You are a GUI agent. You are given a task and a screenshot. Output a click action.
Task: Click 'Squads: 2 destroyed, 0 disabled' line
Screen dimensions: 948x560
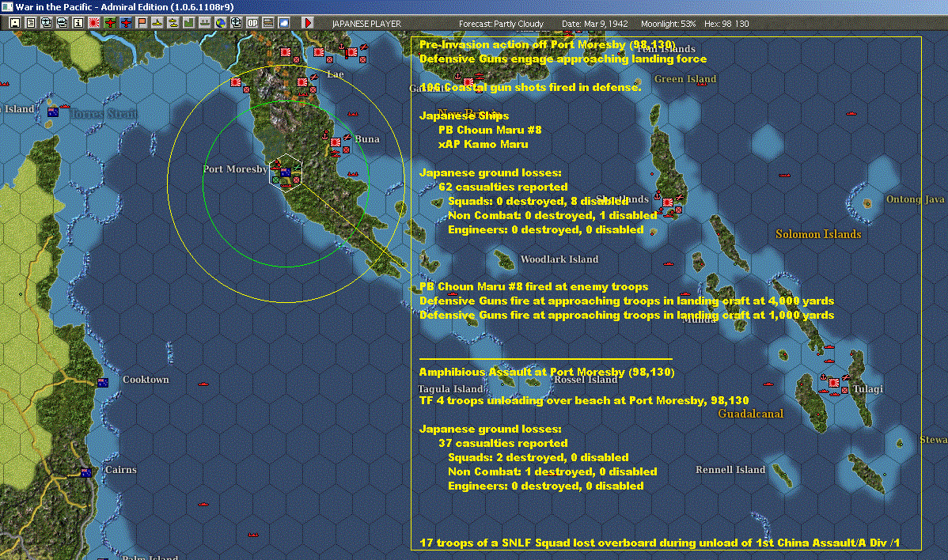538,458
